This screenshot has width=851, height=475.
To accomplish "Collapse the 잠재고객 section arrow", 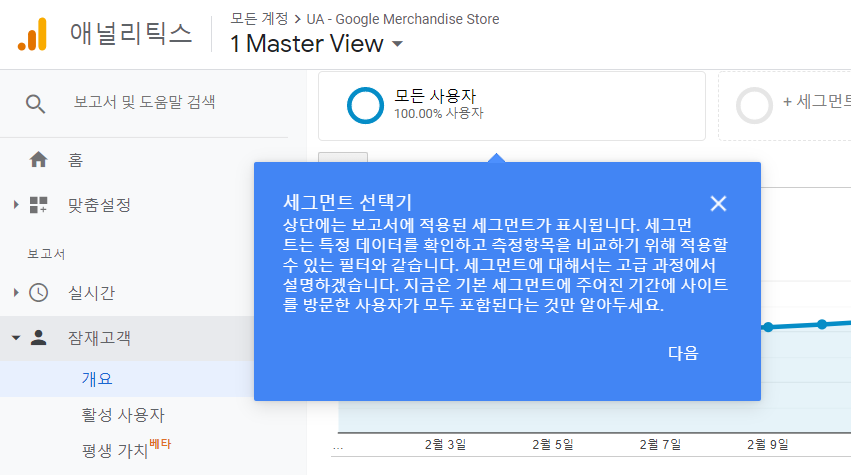I will [16, 338].
